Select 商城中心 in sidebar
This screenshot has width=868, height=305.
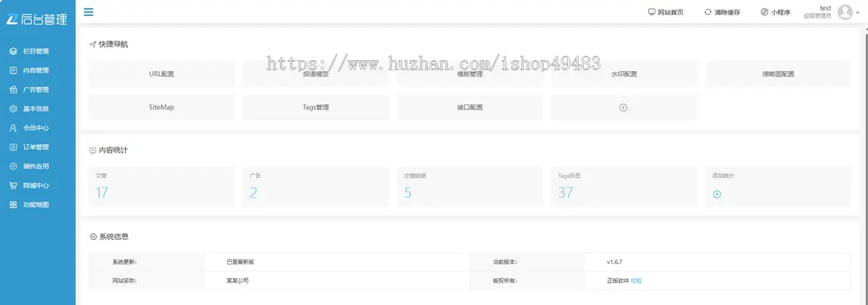point(38,185)
